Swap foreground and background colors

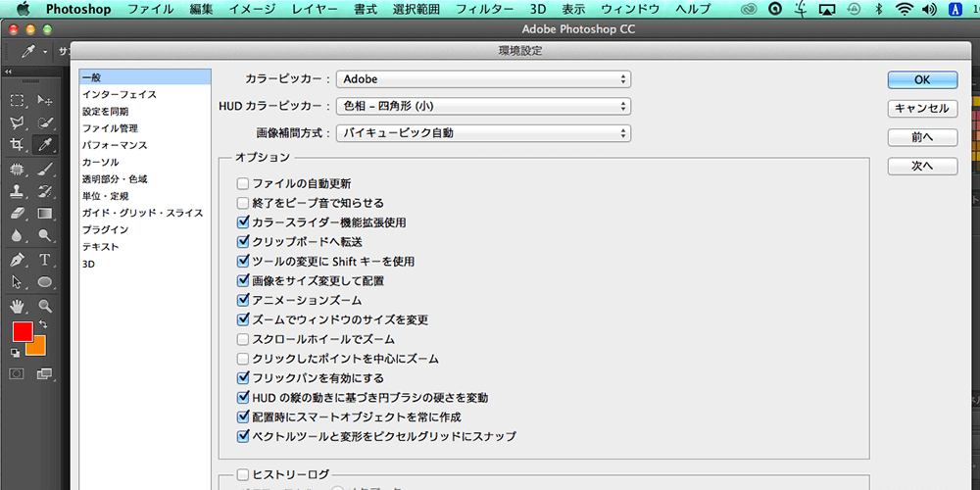click(x=43, y=323)
